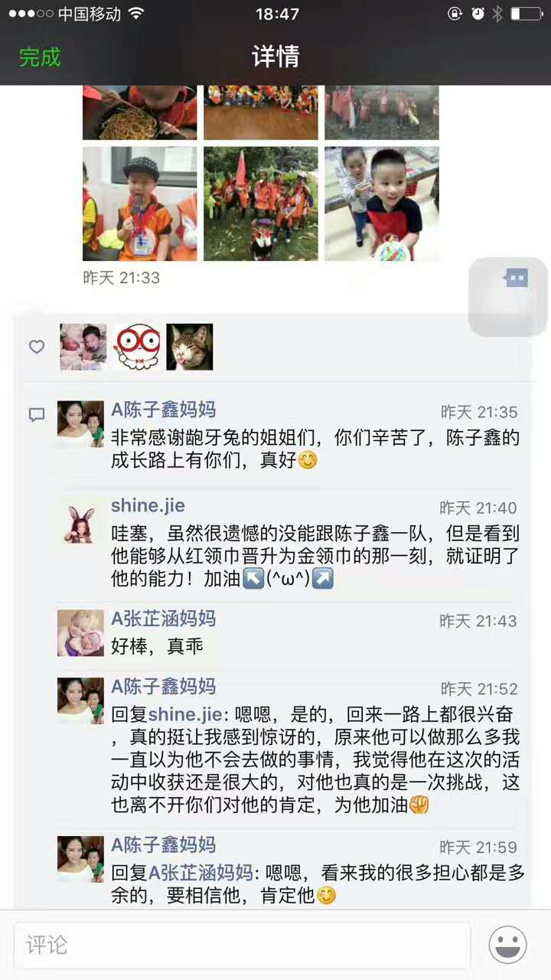Tap 回复shine.jie mention in 21:52 reply
Viewport: 551px width, 980px height.
(184, 714)
